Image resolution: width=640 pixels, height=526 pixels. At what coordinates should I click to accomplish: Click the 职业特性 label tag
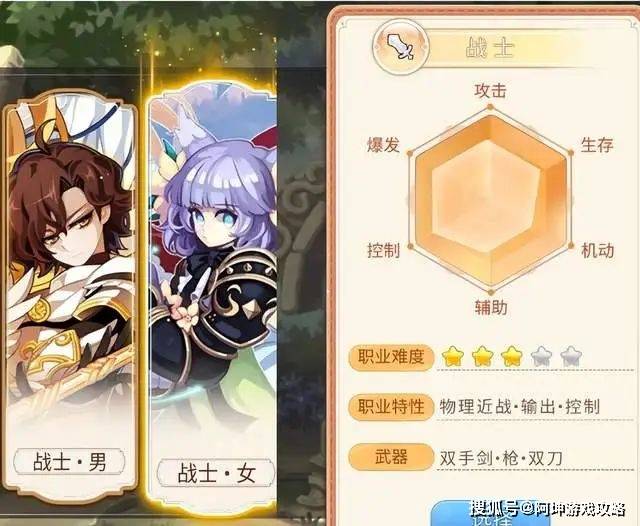tap(391, 406)
